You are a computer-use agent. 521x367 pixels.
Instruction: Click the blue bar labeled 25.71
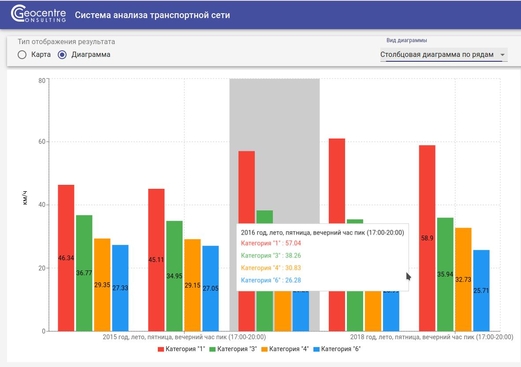point(481,290)
